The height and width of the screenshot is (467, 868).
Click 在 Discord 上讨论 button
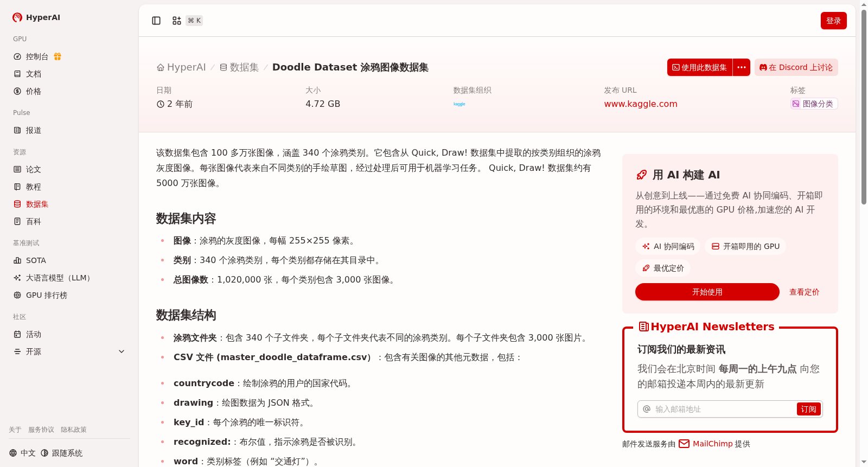pyautogui.click(x=796, y=67)
